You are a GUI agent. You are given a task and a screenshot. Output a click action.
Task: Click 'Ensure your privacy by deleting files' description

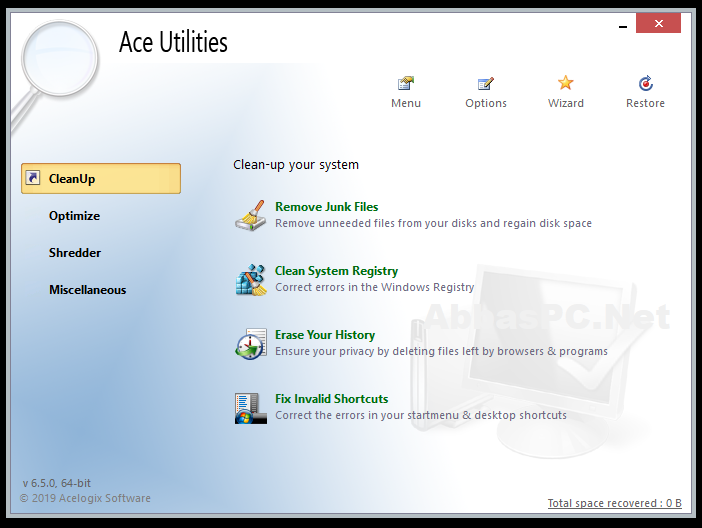(x=441, y=351)
